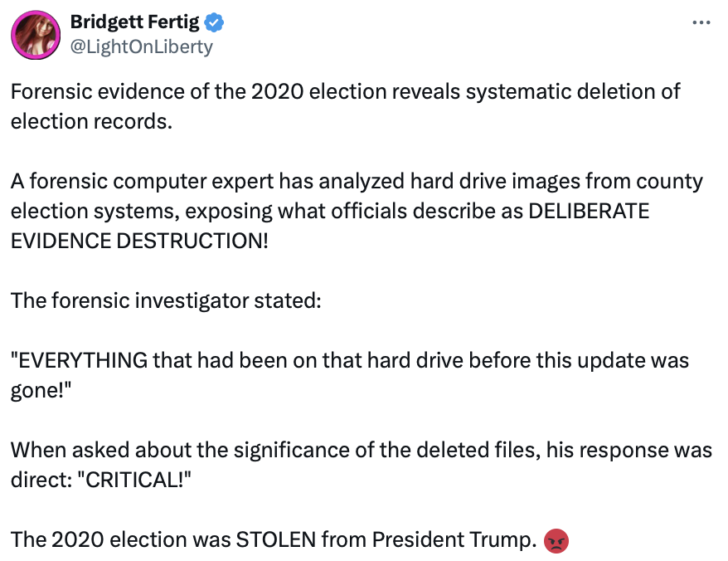This screenshot has width=728, height=561.
Task: Open the three-dot more options menu
Action: [x=701, y=22]
